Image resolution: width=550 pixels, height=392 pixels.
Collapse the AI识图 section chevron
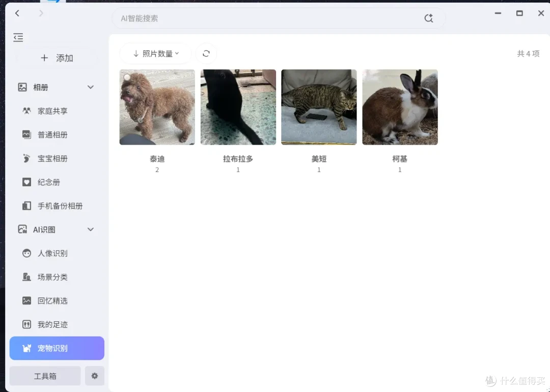91,230
